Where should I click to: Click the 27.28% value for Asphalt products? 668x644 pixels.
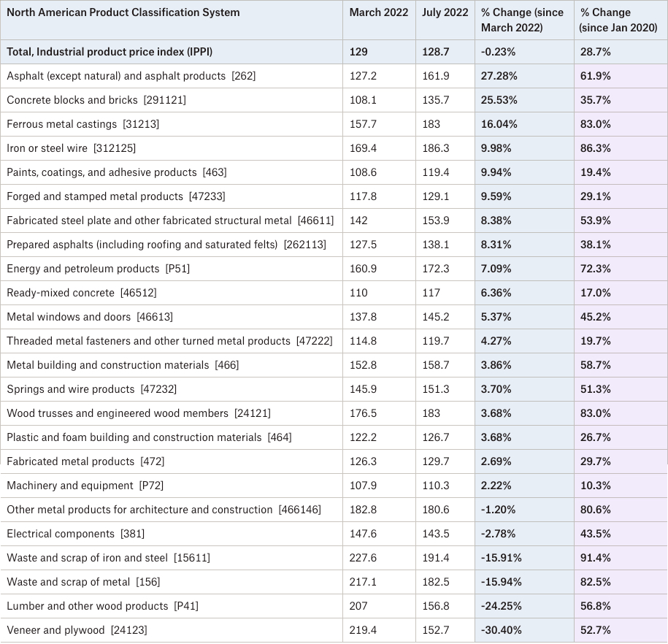(x=499, y=76)
